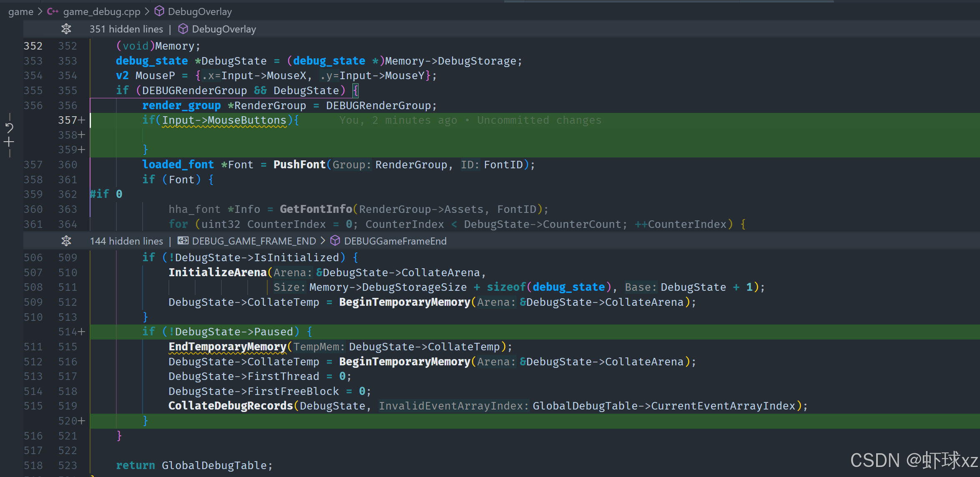Click the DEBUGGameFrameEnd cube icon
Screen dimensions: 980x477
(335, 241)
